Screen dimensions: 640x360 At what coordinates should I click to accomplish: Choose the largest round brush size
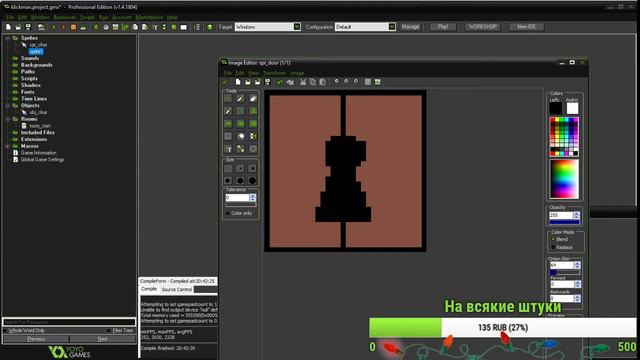[253, 180]
